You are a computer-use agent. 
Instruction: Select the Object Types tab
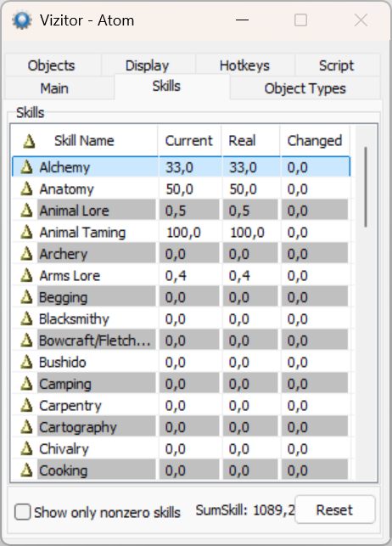pyautogui.click(x=305, y=88)
